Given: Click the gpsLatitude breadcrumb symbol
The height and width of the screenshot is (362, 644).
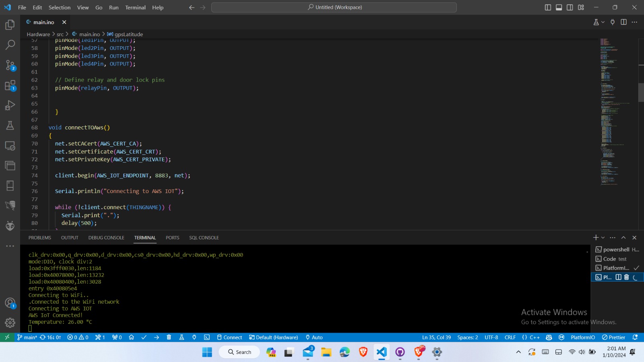Looking at the screenshot, I should tap(125, 34).
